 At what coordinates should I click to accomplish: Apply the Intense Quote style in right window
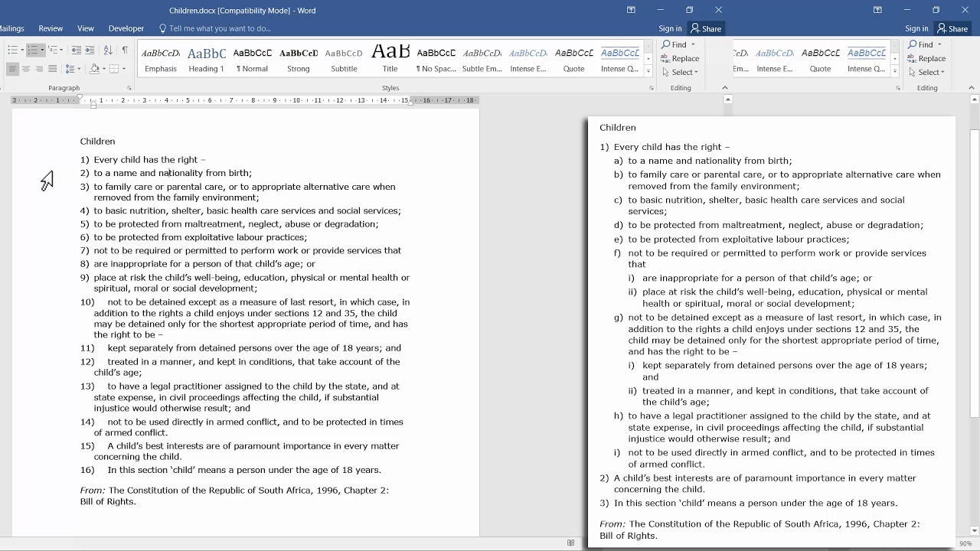[866, 60]
